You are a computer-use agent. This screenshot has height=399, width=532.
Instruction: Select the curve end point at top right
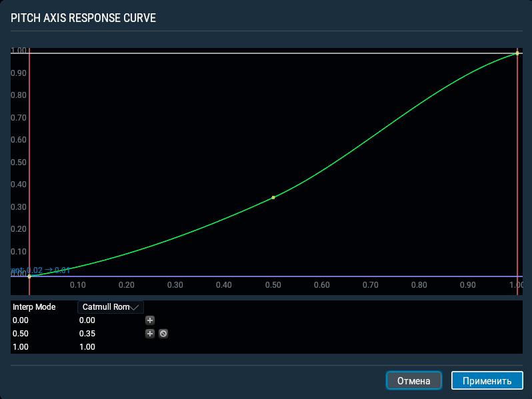click(x=517, y=53)
